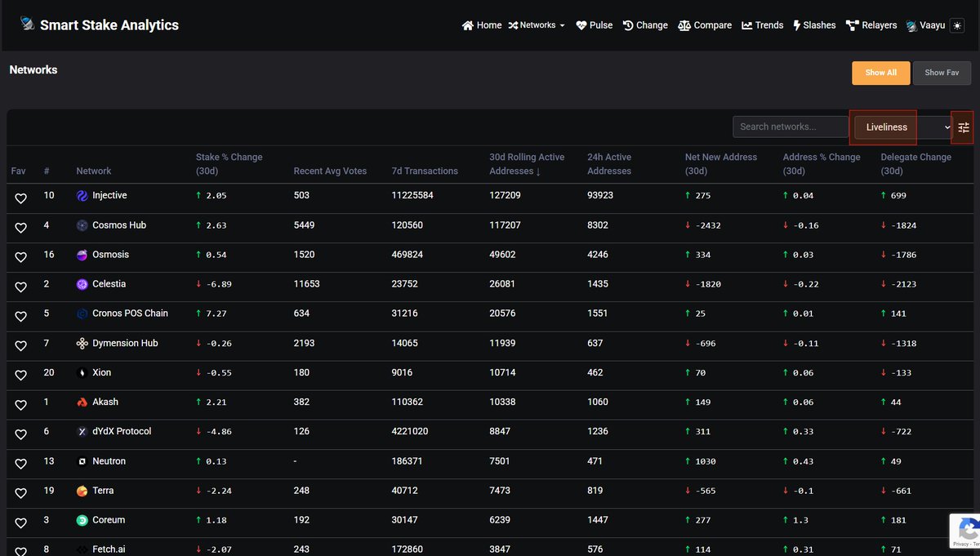
Task: Click the Smart Stake Analytics logo icon
Action: pos(27,24)
